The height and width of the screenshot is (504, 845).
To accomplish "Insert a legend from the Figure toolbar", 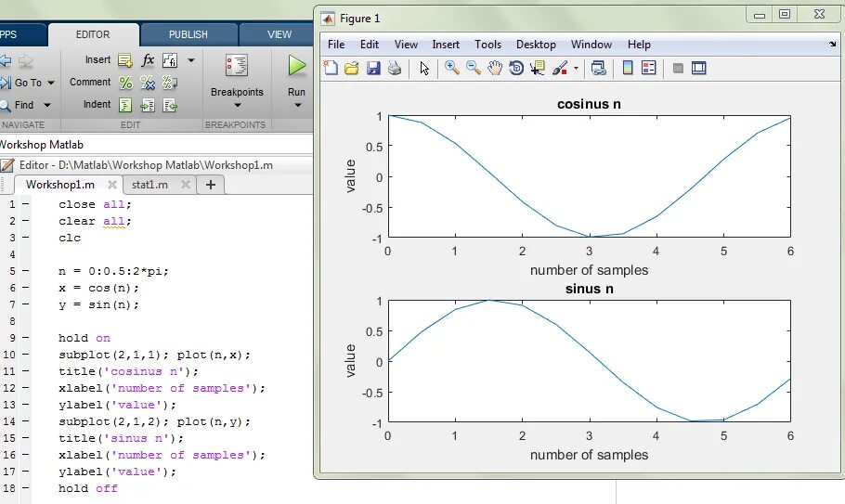I will pos(649,68).
